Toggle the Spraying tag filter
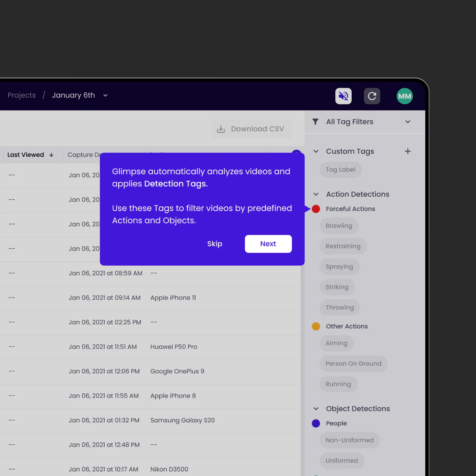The width and height of the screenshot is (476, 476). (x=339, y=267)
